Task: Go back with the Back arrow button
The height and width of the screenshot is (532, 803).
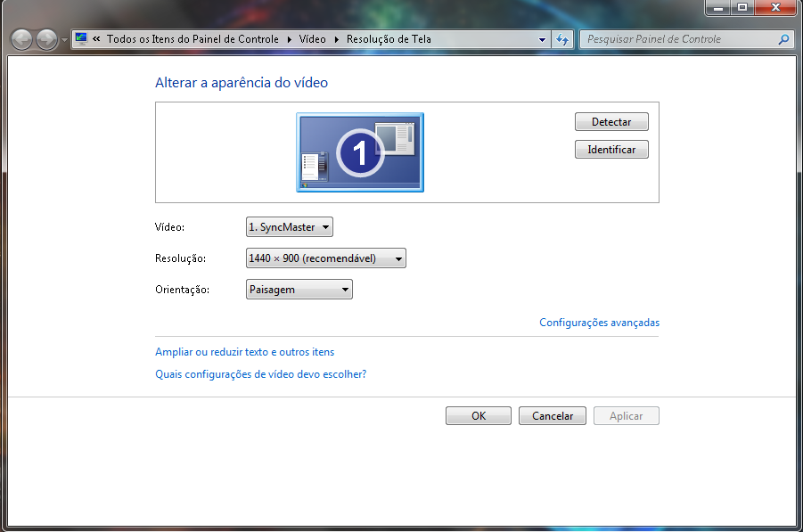Action: coord(21,39)
